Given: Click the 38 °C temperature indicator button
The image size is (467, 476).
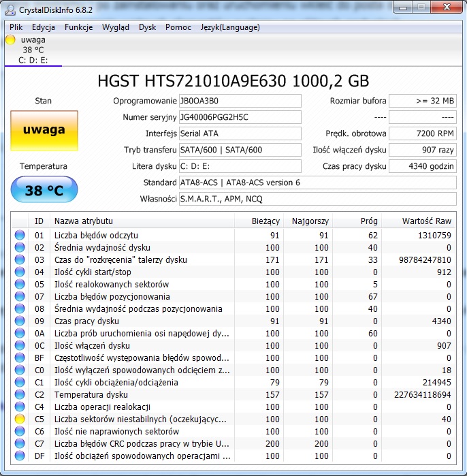Looking at the screenshot, I should [x=44, y=189].
